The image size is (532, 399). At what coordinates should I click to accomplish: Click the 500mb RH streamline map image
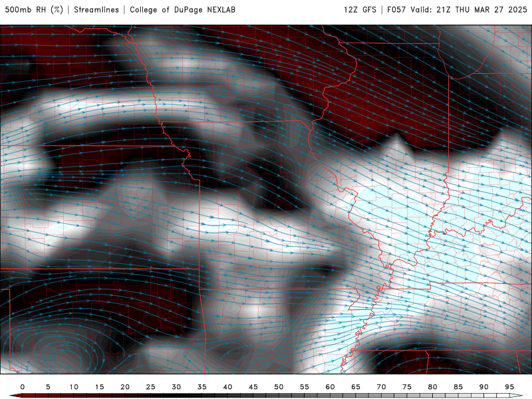tap(266, 199)
